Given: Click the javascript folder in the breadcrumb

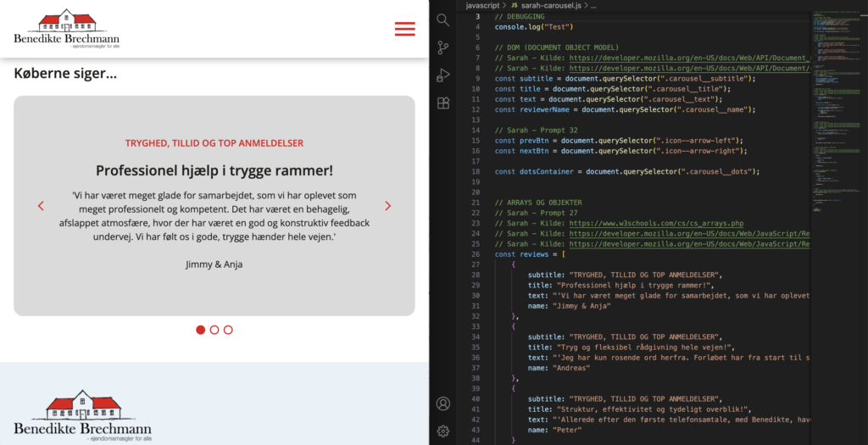Looking at the screenshot, I should tap(482, 6).
